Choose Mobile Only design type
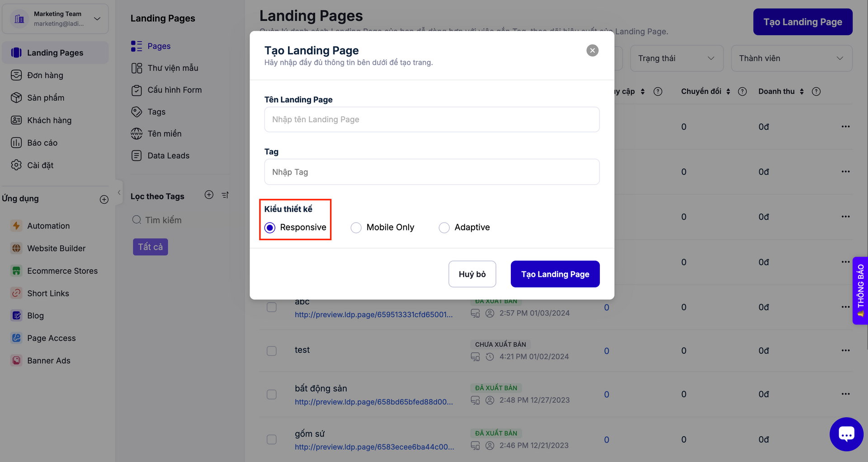The image size is (868, 462). tap(356, 228)
